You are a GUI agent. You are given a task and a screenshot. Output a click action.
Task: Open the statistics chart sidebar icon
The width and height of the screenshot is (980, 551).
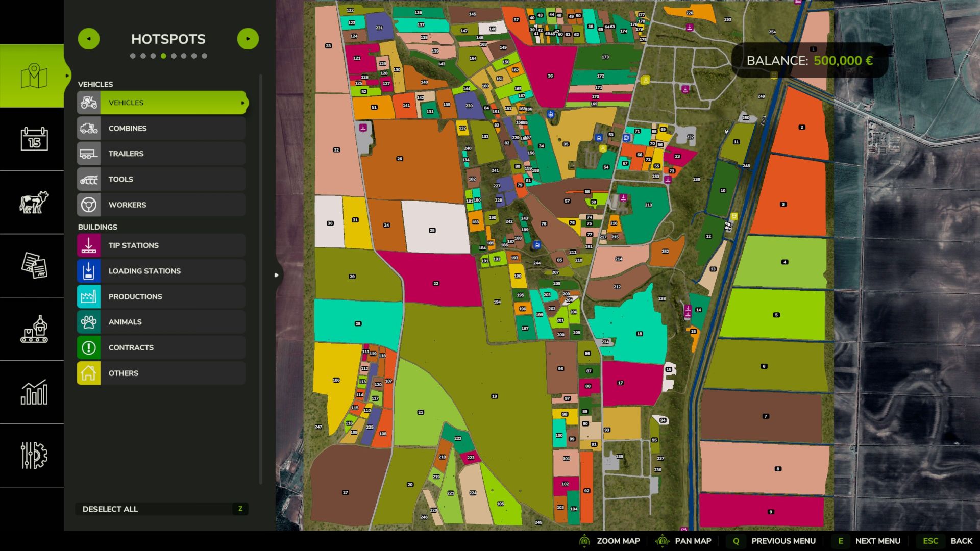point(34,392)
